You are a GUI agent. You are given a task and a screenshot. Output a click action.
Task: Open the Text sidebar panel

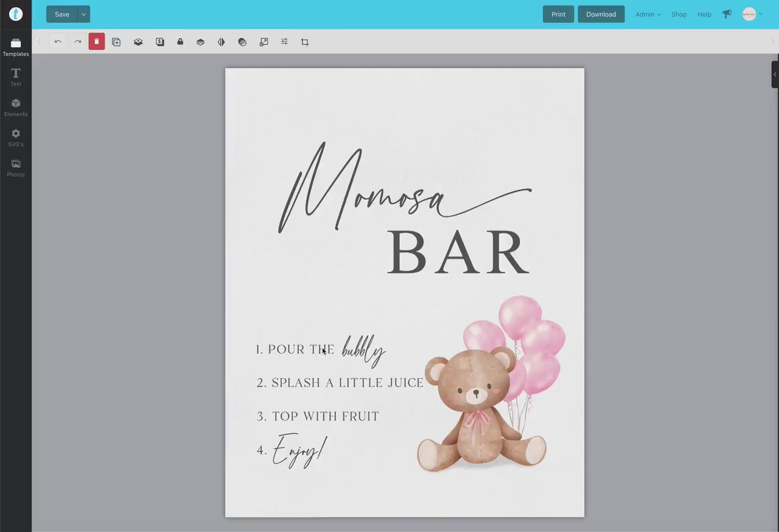pyautogui.click(x=16, y=77)
